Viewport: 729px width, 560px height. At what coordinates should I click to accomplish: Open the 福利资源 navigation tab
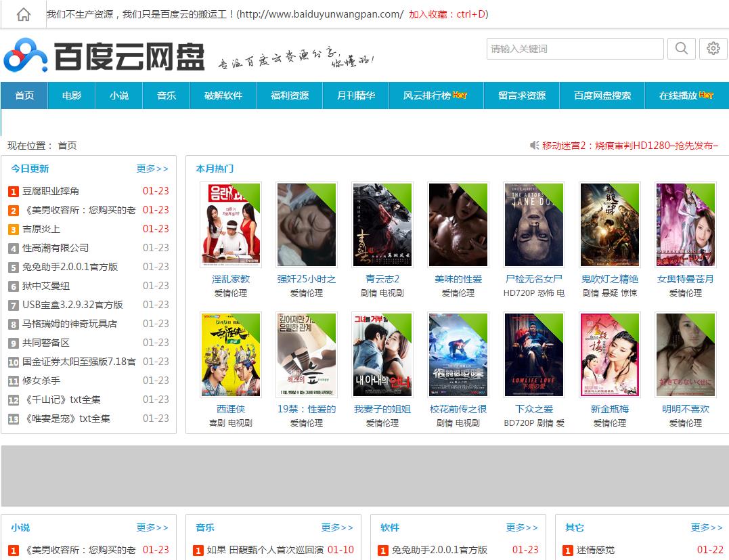pyautogui.click(x=290, y=95)
